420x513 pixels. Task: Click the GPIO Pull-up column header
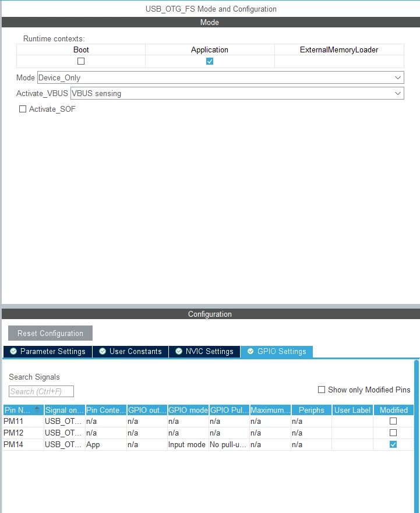(x=230, y=410)
